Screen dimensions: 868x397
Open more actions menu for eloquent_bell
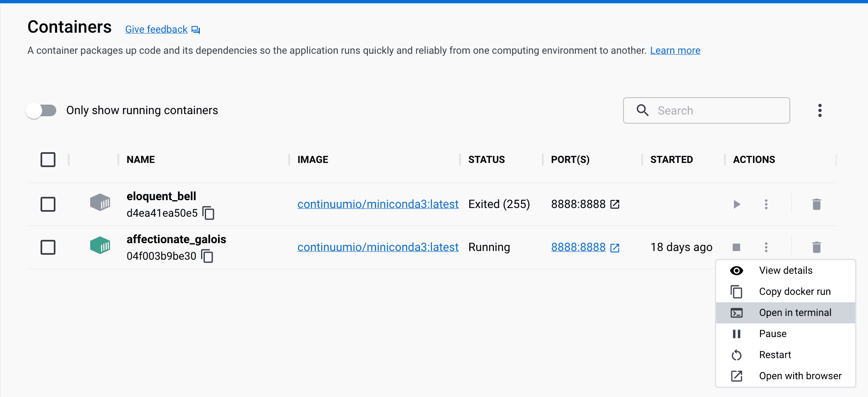(x=766, y=204)
